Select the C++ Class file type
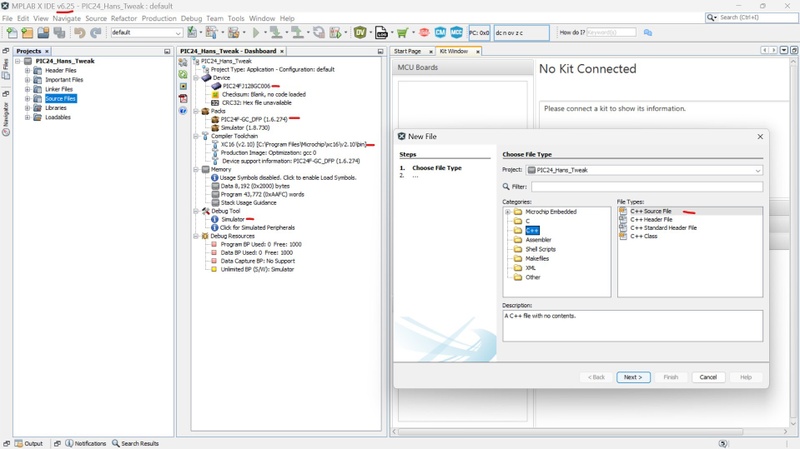 coord(643,236)
